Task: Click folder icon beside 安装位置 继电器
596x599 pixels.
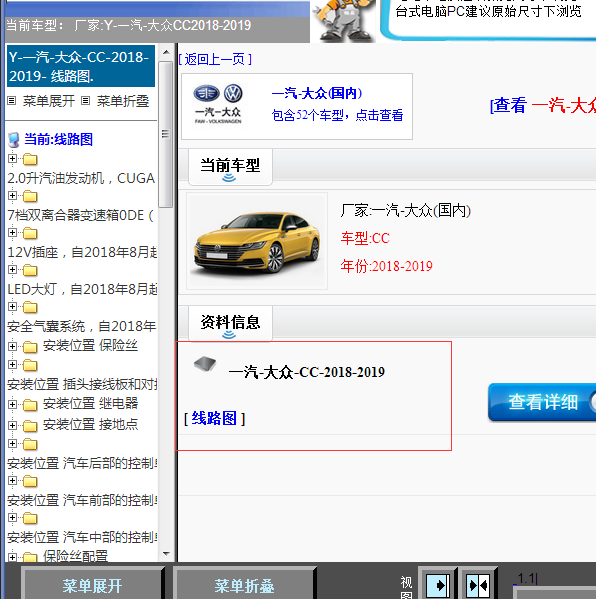Action: point(30,405)
